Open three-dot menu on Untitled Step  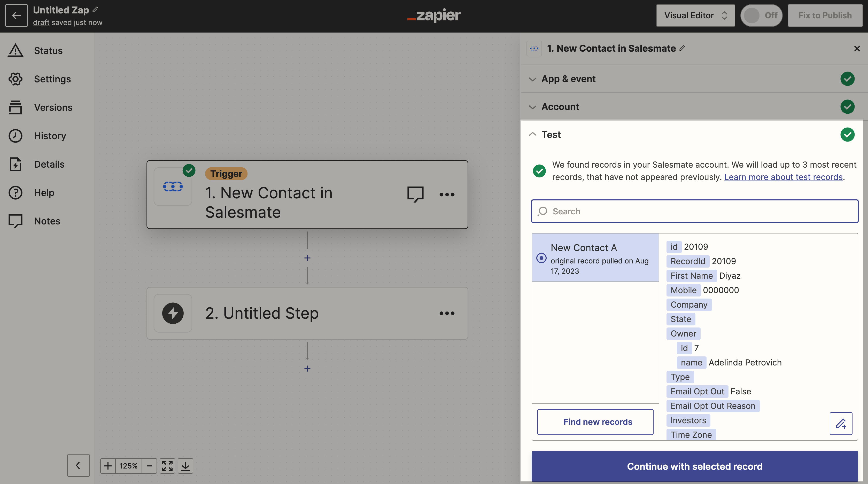(447, 313)
